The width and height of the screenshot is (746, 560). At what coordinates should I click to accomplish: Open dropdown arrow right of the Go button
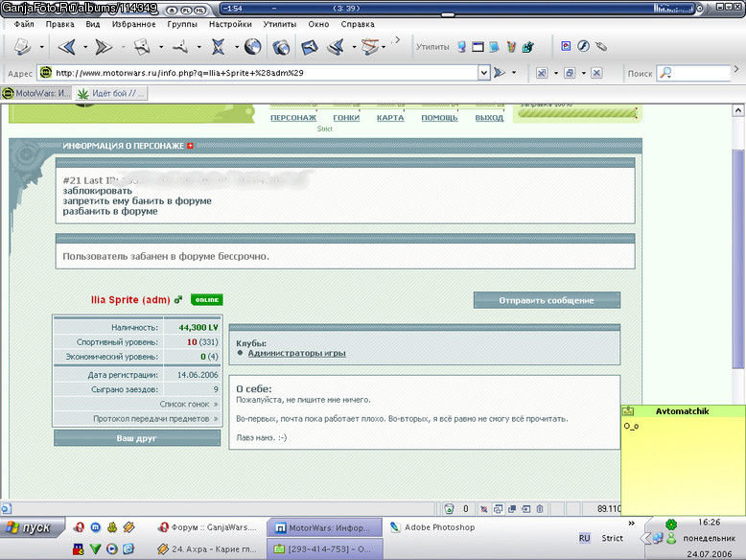514,73
